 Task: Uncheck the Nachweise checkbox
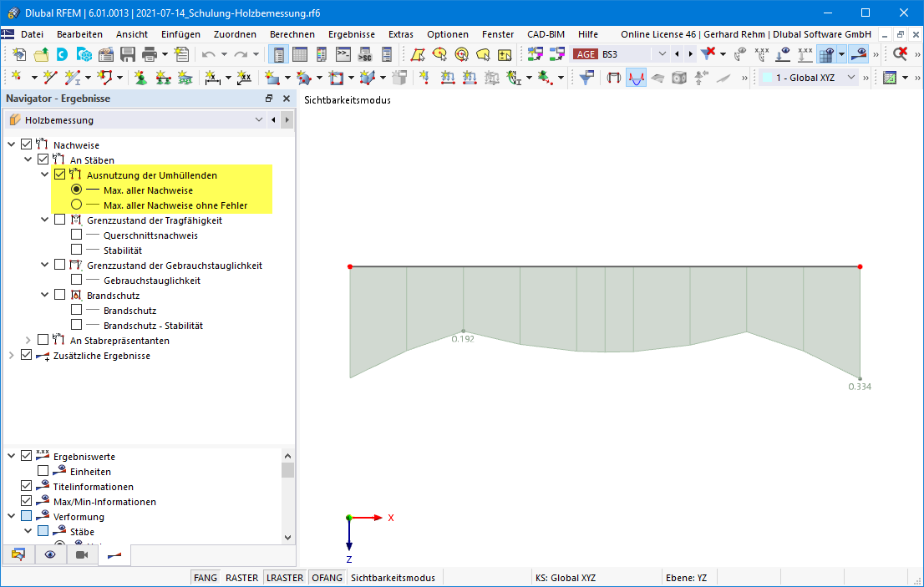click(26, 144)
